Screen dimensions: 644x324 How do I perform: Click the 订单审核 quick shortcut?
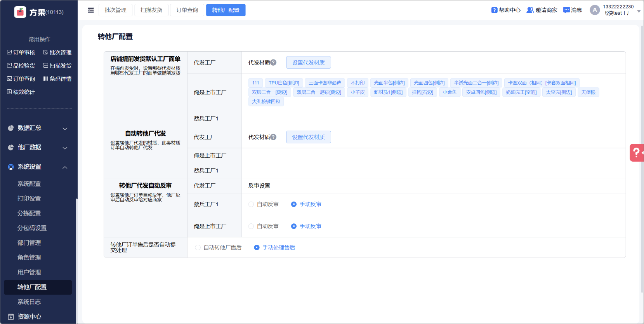[x=21, y=52]
